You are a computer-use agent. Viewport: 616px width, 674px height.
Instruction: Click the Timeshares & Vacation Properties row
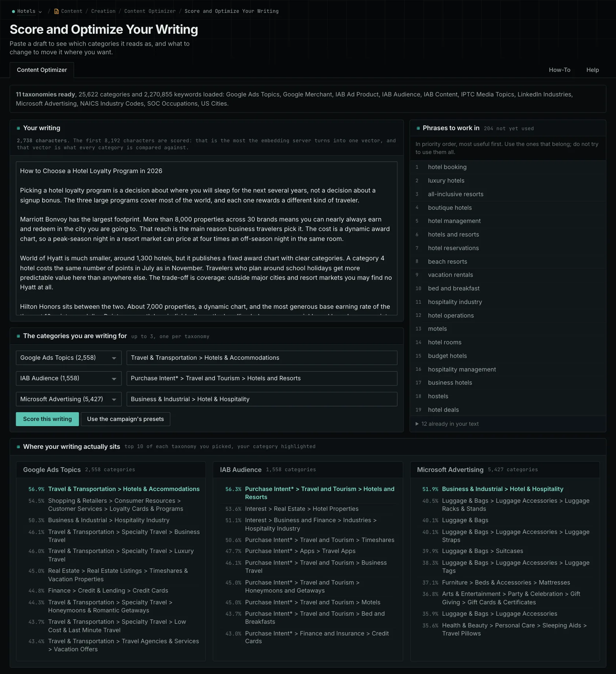[114, 575]
